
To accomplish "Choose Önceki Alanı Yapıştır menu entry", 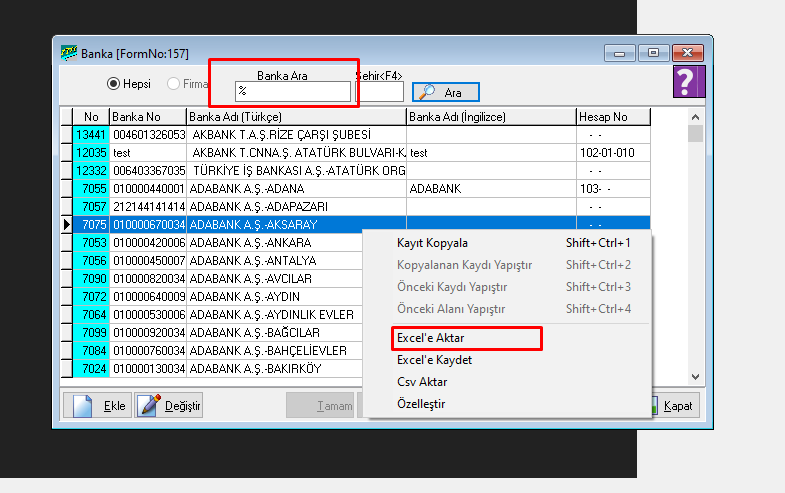I will [x=507, y=309].
